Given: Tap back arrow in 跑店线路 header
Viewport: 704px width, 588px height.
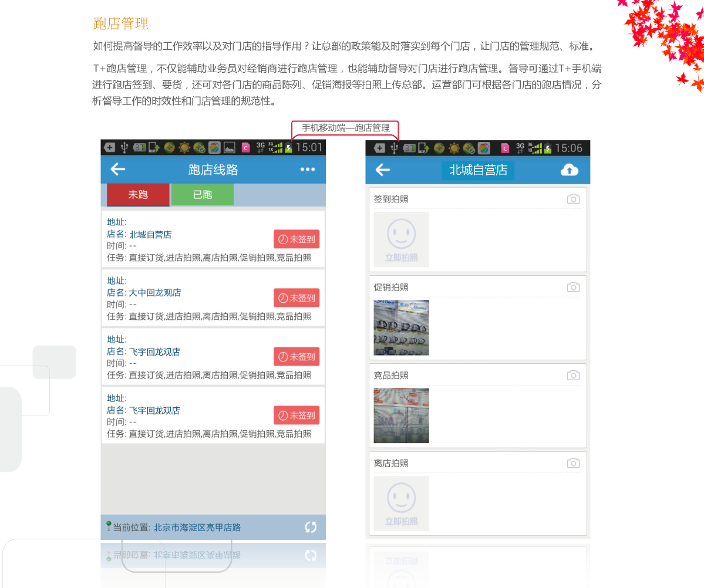Looking at the screenshot, I should coord(118,170).
